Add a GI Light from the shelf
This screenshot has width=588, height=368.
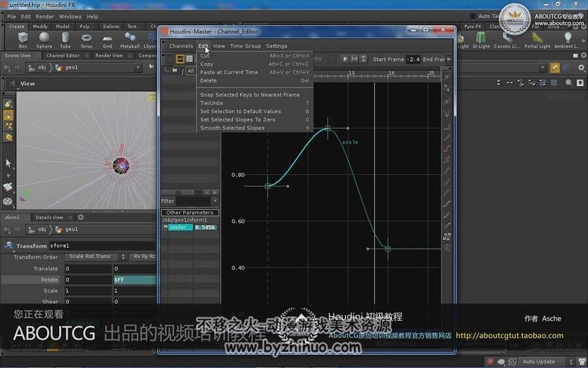click(x=481, y=40)
